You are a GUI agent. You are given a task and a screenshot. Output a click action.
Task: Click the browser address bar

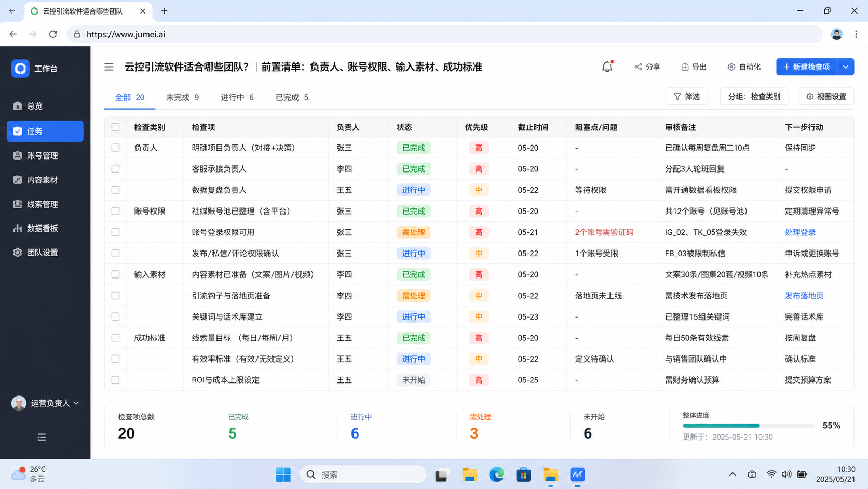444,34
